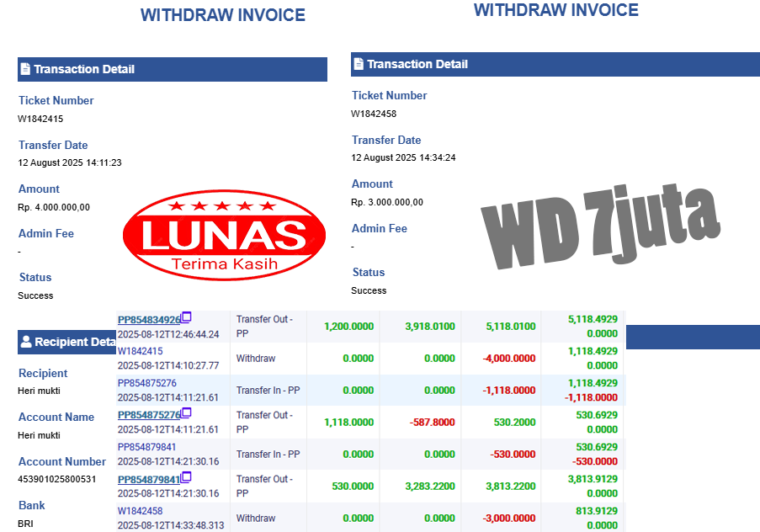Open the W1842458 link in the table
The image size is (760, 532).
point(140,511)
